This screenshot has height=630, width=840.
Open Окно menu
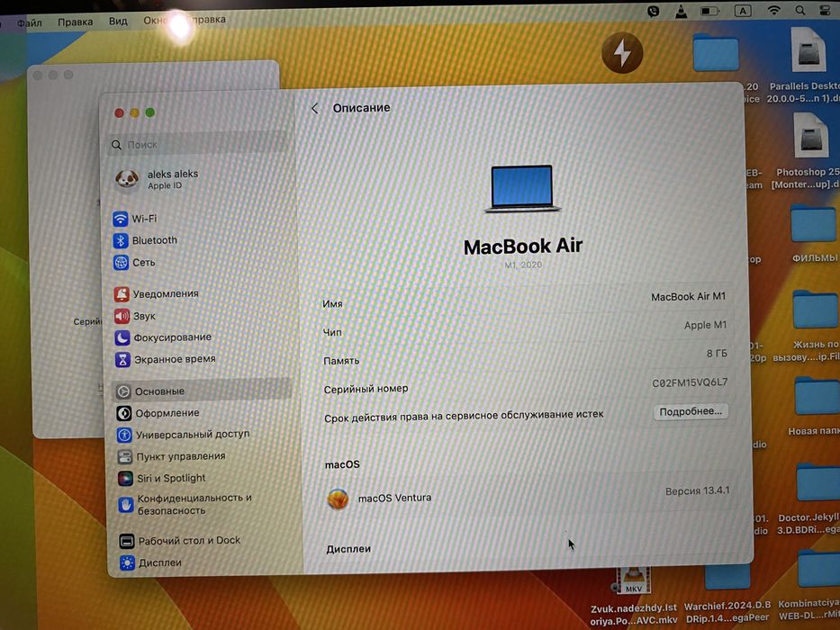pyautogui.click(x=156, y=21)
